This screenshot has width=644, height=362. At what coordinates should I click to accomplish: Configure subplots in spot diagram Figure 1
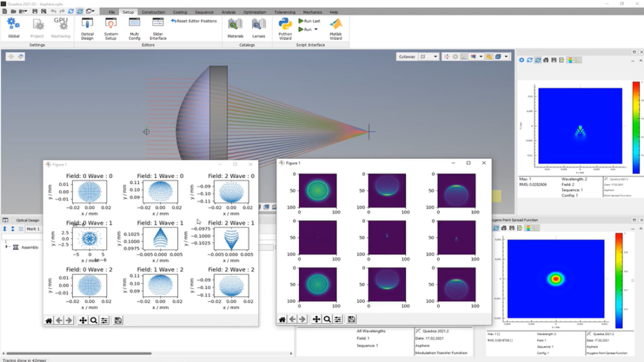(104, 320)
